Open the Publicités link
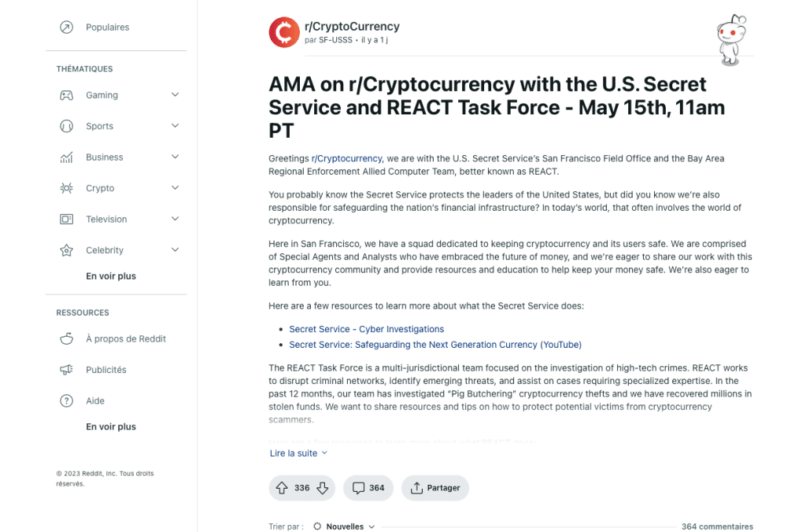This screenshot has width=806, height=532. 106,370
